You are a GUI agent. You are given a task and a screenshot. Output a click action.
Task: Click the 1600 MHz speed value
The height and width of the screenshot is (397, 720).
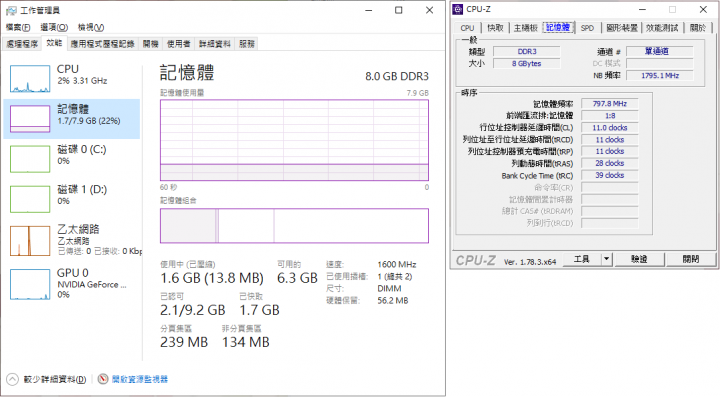pos(397,264)
